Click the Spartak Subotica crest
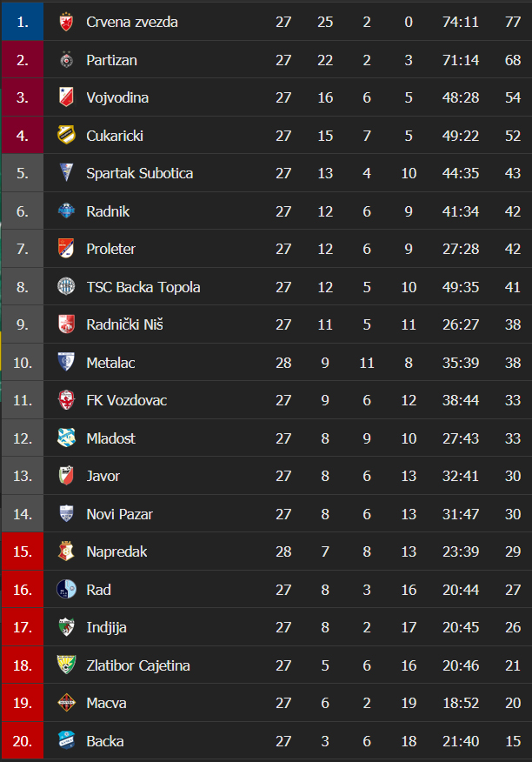This screenshot has height=762, width=532. 66,173
